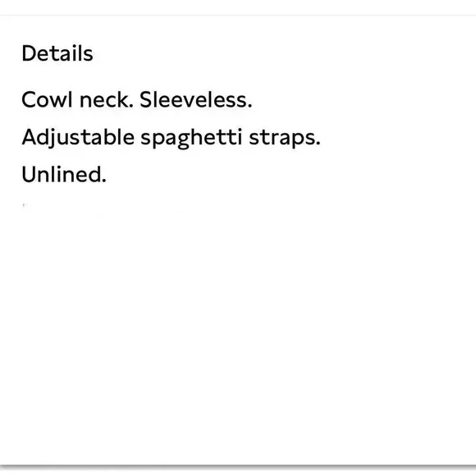Click the word Cowl in description
476x476 pixels.
point(47,99)
